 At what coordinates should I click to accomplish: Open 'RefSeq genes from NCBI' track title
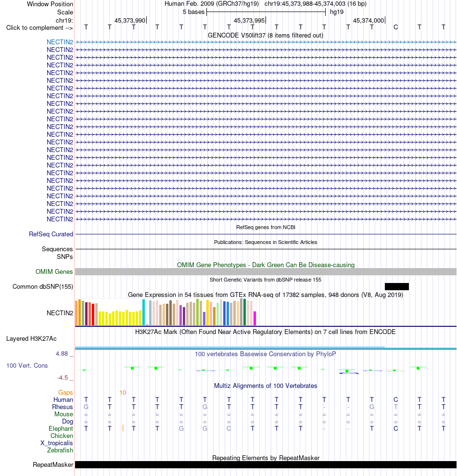click(x=266, y=227)
